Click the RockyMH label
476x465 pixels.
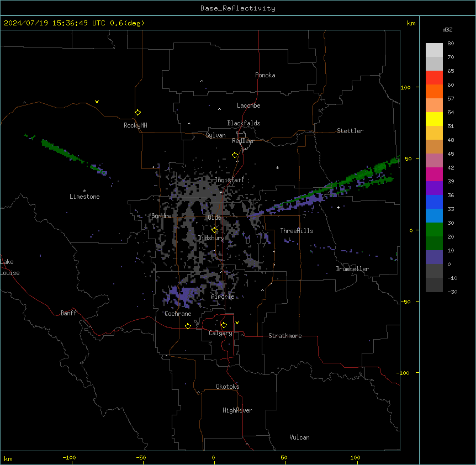point(135,125)
